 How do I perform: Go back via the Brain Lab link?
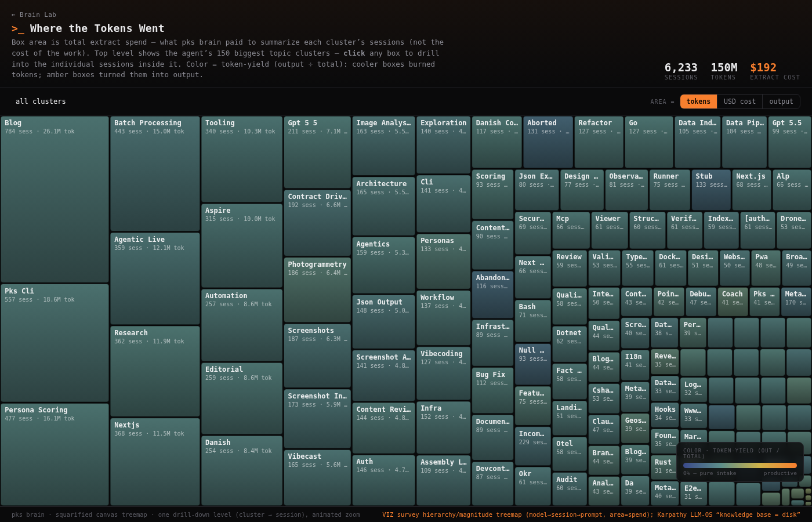(x=34, y=14)
